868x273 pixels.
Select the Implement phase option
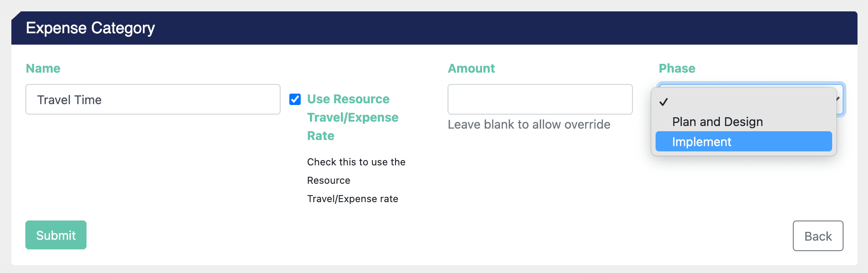click(x=744, y=141)
